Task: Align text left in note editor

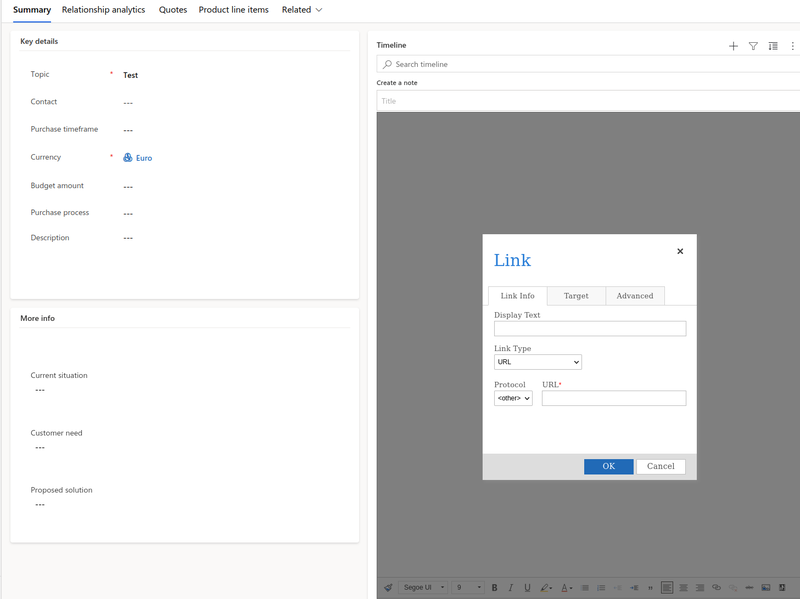Action: (x=667, y=588)
